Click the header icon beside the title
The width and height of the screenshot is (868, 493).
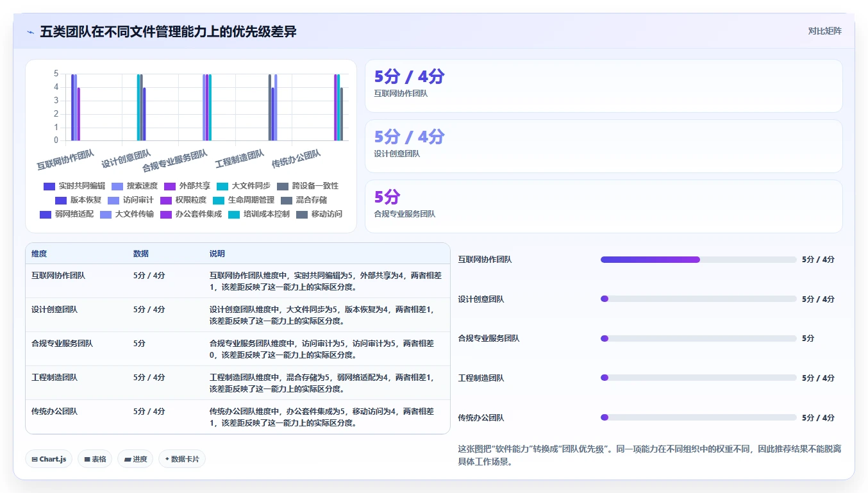(x=31, y=31)
